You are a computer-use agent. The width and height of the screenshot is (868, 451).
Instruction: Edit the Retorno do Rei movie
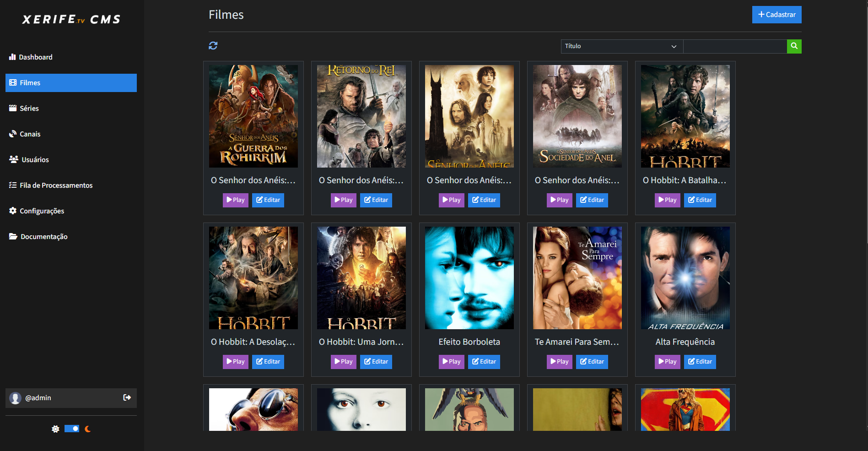pyautogui.click(x=376, y=200)
